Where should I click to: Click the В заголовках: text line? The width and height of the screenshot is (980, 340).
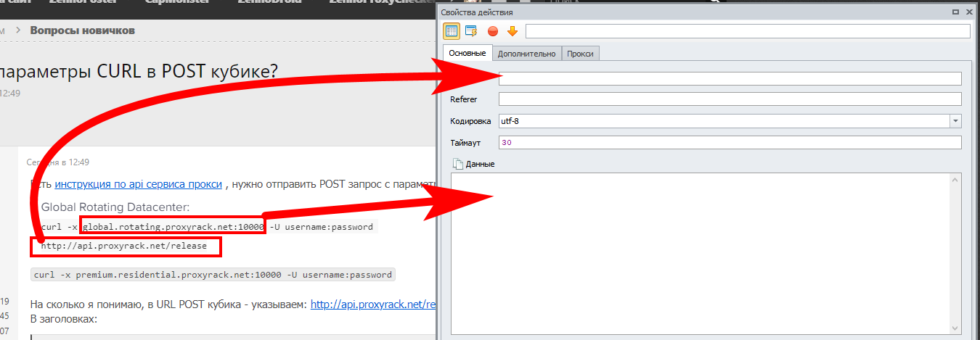point(63,318)
